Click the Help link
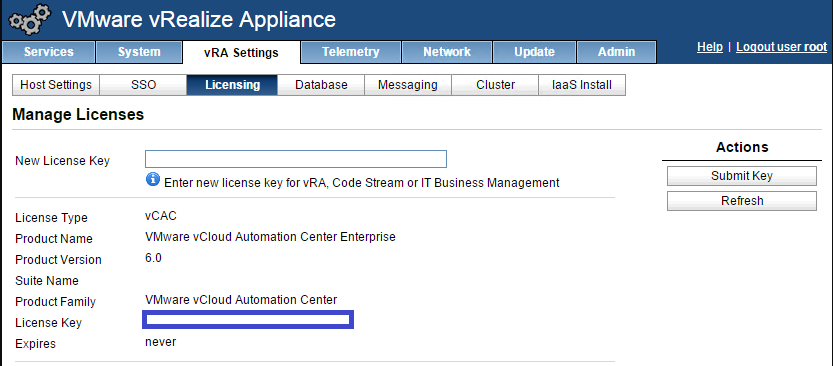 [710, 47]
